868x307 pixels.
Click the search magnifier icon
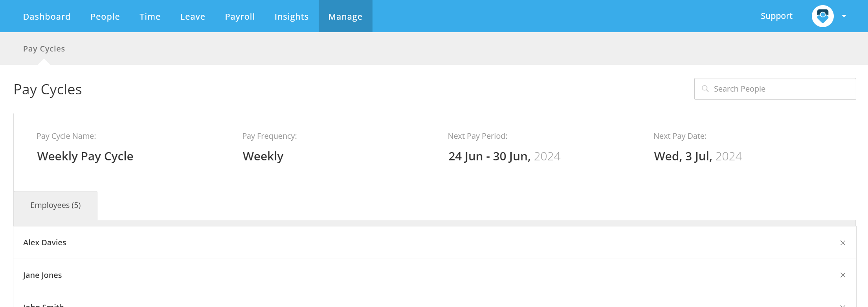click(x=705, y=89)
